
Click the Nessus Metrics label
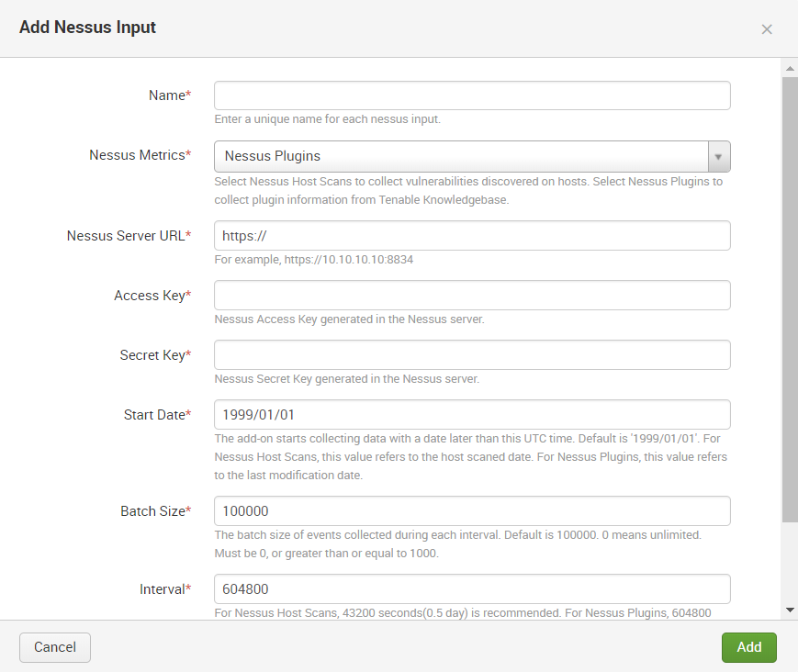point(140,154)
